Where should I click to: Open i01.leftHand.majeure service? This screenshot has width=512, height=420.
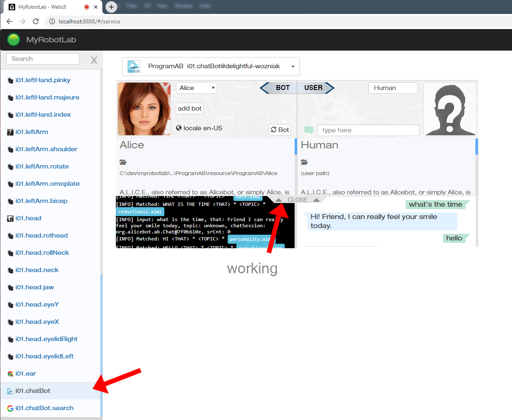pyautogui.click(x=47, y=97)
